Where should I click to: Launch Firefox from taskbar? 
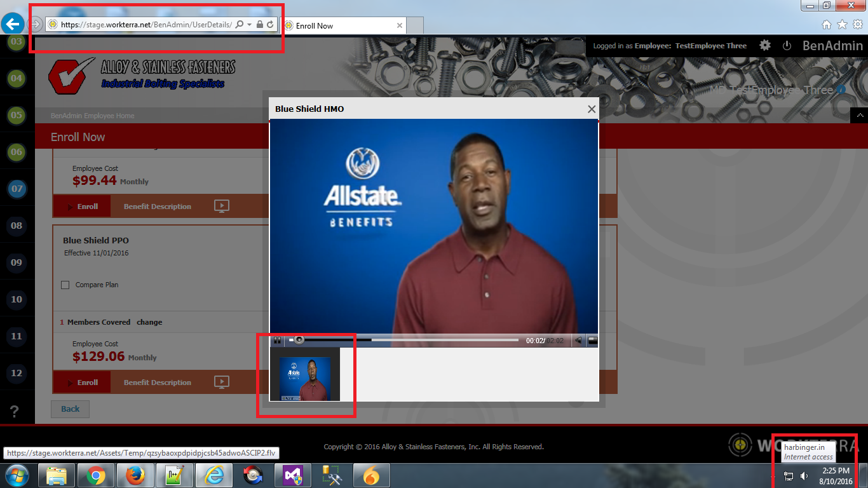coord(135,475)
